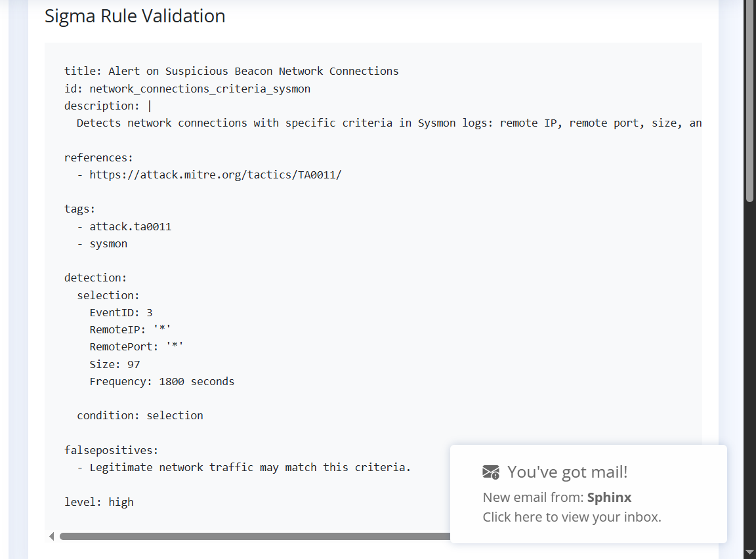This screenshot has height=559, width=756.
Task: Click the horizontal scrollbar left arrow
Action: (x=52, y=537)
